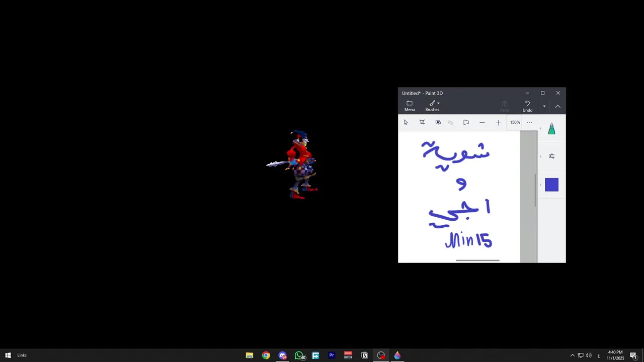The image size is (644, 362).
Task: Expand the brush settings panel arrow
Action: tap(541, 156)
